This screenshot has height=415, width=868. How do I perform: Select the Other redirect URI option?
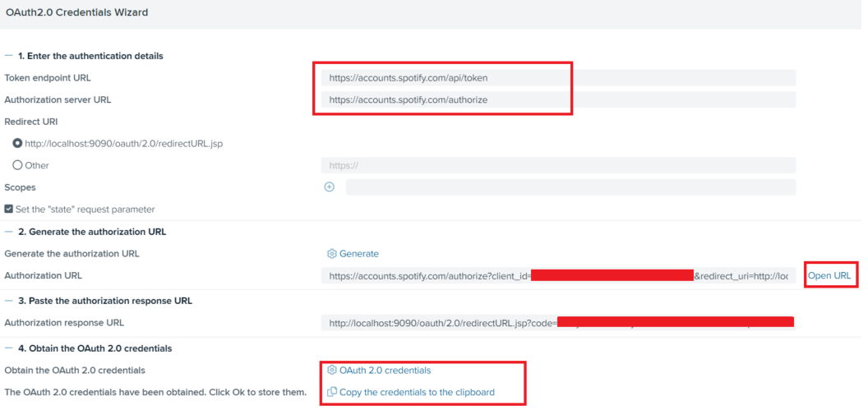point(18,165)
